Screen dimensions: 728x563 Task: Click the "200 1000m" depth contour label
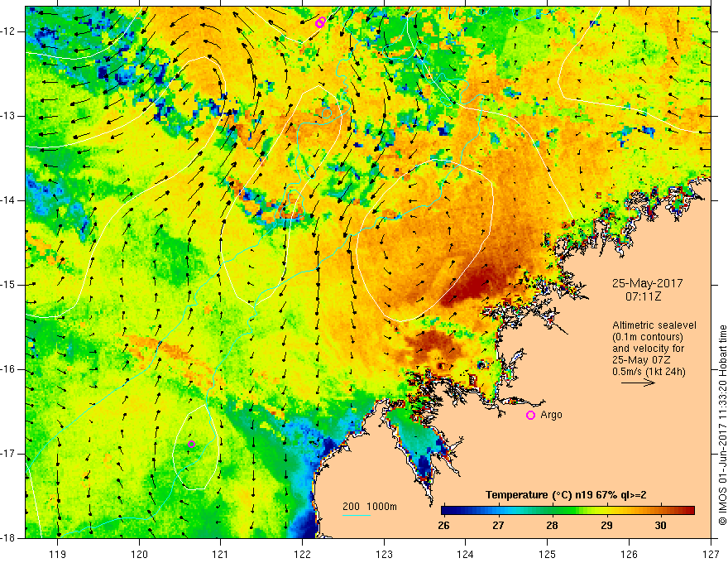(x=370, y=507)
